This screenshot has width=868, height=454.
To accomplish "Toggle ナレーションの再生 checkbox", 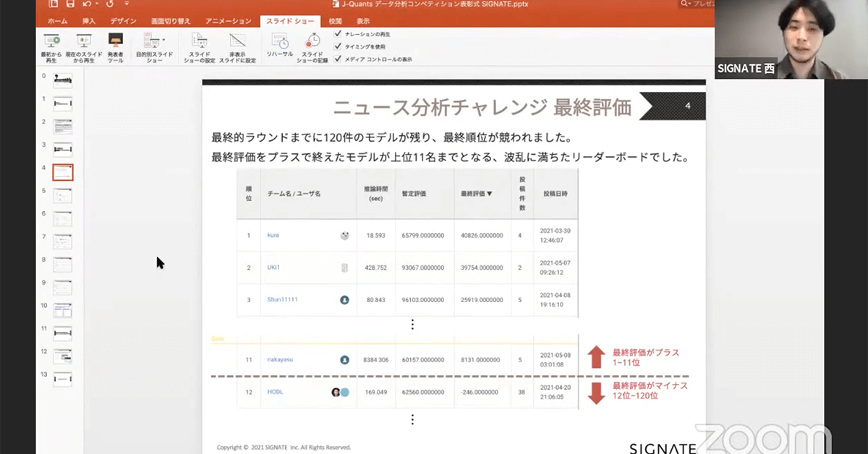I will point(338,34).
